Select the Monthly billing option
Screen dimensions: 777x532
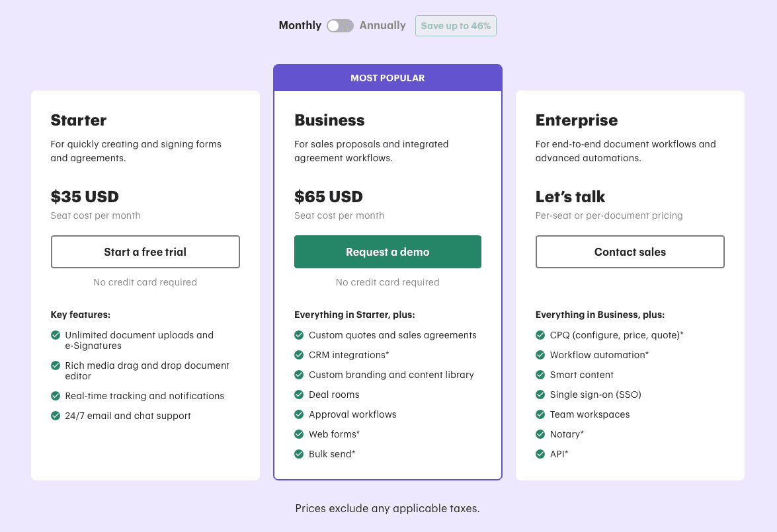300,25
